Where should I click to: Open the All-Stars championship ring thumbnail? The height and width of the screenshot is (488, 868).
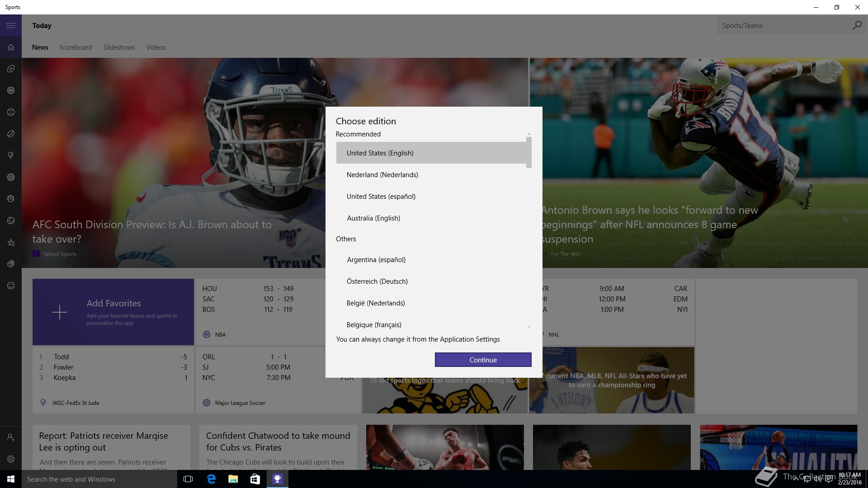pos(612,380)
